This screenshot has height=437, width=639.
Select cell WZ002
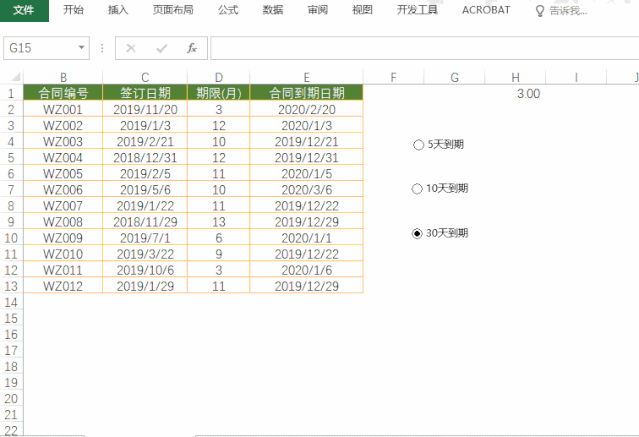pos(63,126)
